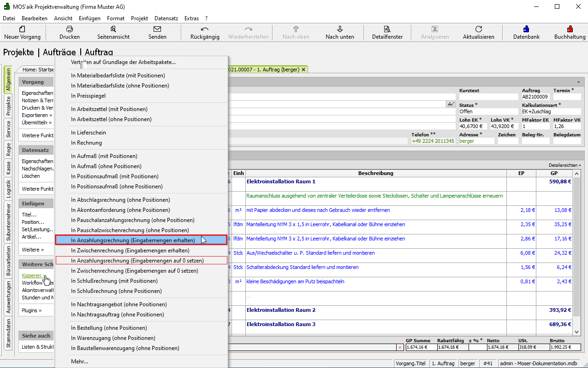Open the Buchhaltung toolbar icon
The height and width of the screenshot is (368, 588).
[570, 29]
